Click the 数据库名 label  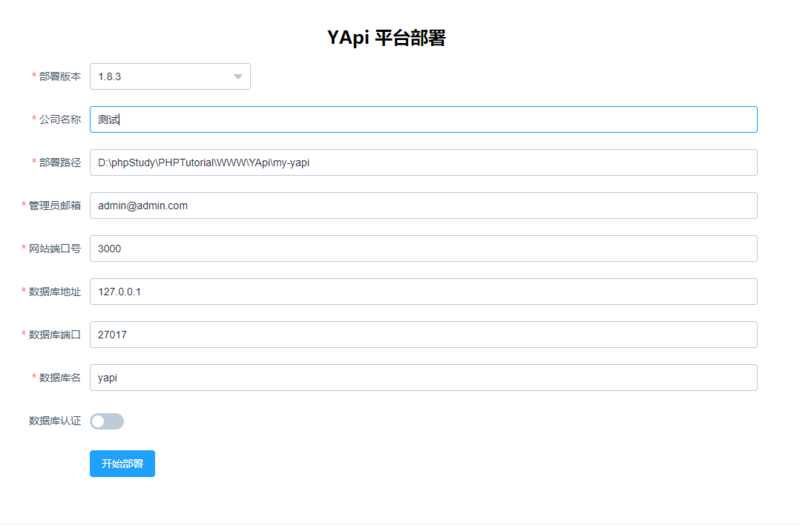tap(60, 378)
